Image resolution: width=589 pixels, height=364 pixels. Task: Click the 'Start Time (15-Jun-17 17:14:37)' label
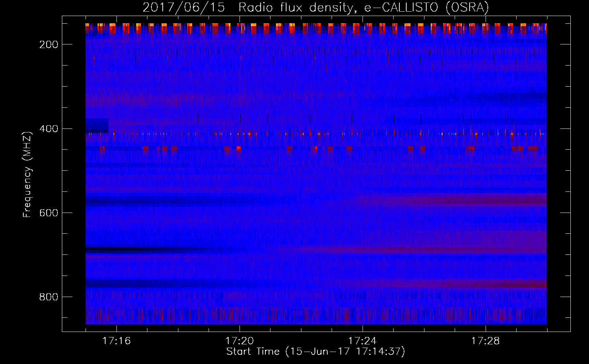click(316, 352)
